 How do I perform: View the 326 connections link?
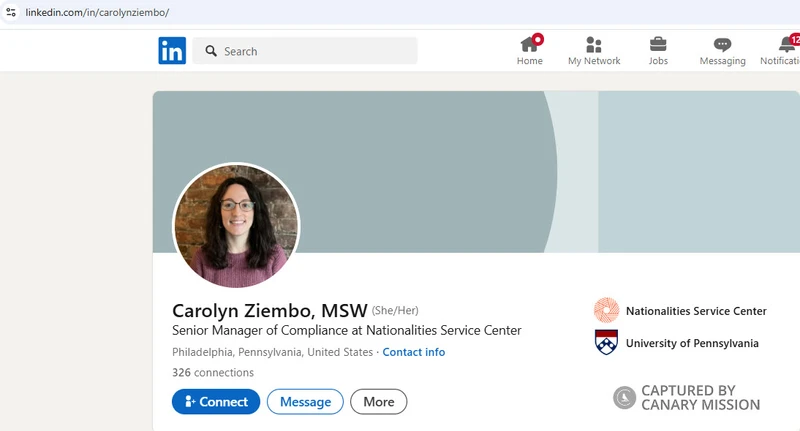click(x=213, y=372)
